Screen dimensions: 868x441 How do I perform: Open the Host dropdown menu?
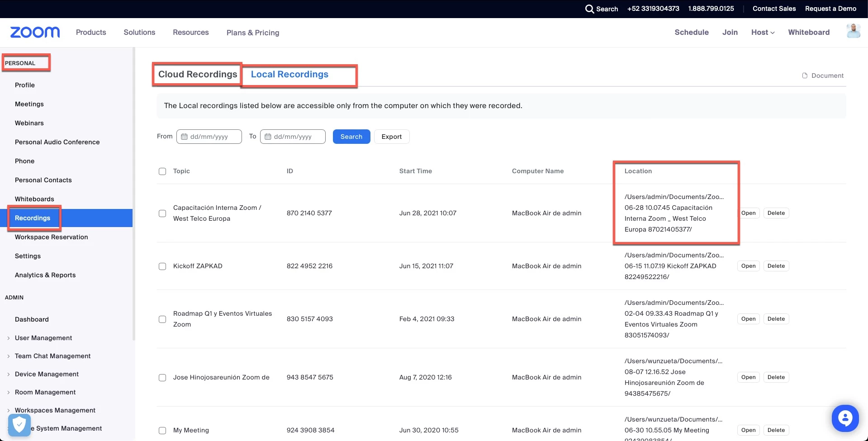[x=763, y=32]
